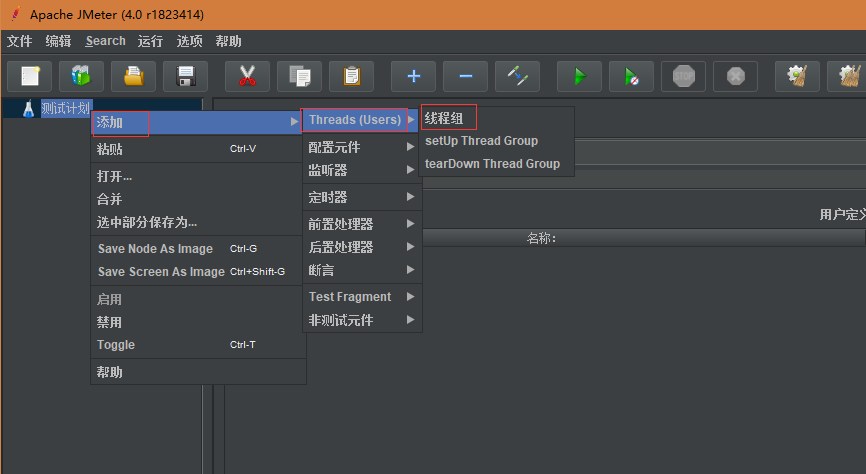Expand the 断言 submenu
Image resolution: width=866 pixels, height=474 pixels.
pyautogui.click(x=361, y=270)
